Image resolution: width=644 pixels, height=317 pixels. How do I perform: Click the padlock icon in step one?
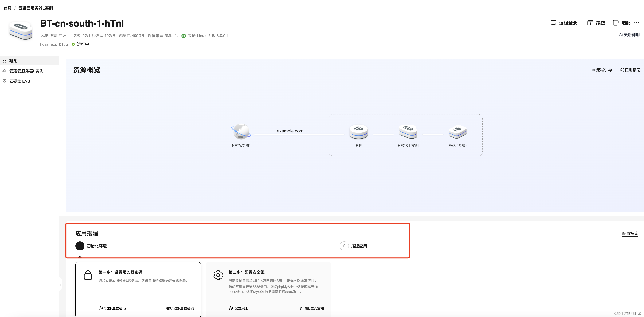[x=88, y=275]
